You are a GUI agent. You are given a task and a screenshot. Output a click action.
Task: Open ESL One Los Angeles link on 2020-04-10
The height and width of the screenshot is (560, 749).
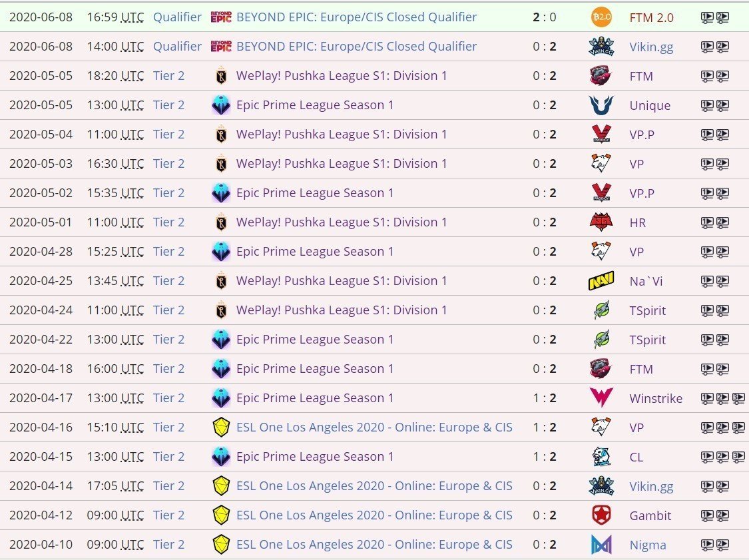pos(374,544)
